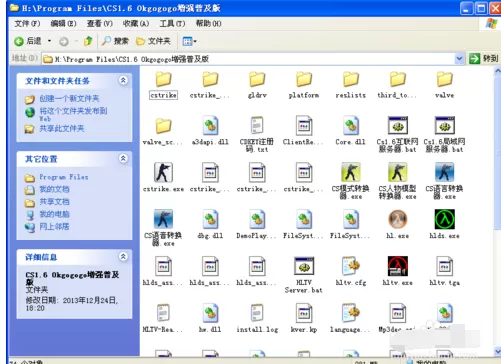Go to Program Files link

click(64, 177)
